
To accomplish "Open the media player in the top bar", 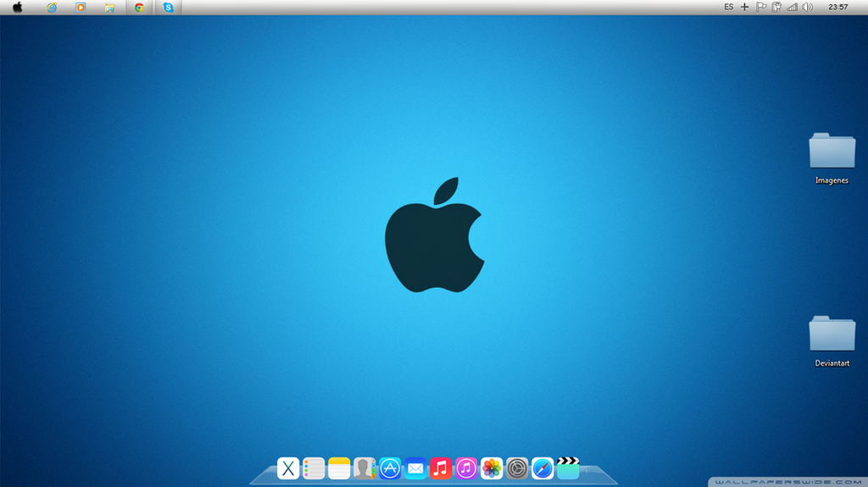I will pos(81,7).
